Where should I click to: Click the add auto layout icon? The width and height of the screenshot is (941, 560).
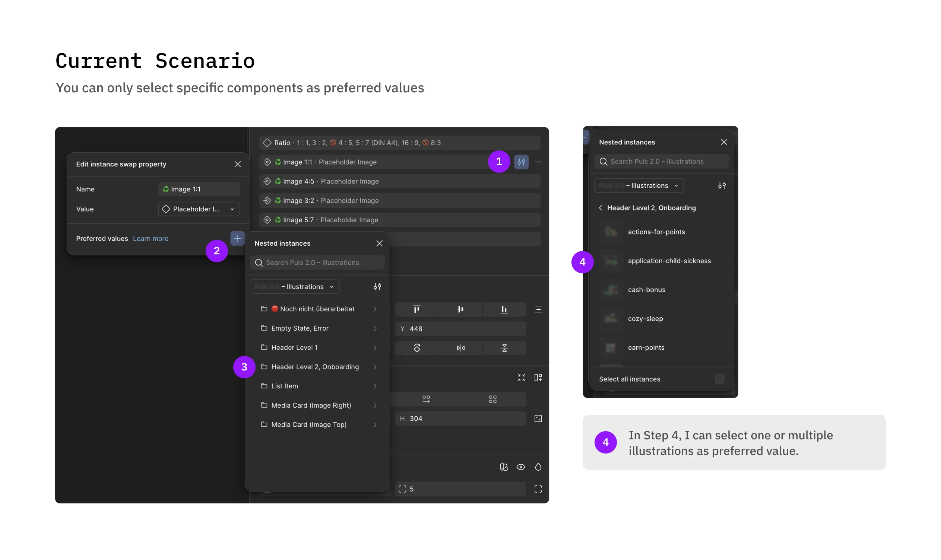point(538,378)
